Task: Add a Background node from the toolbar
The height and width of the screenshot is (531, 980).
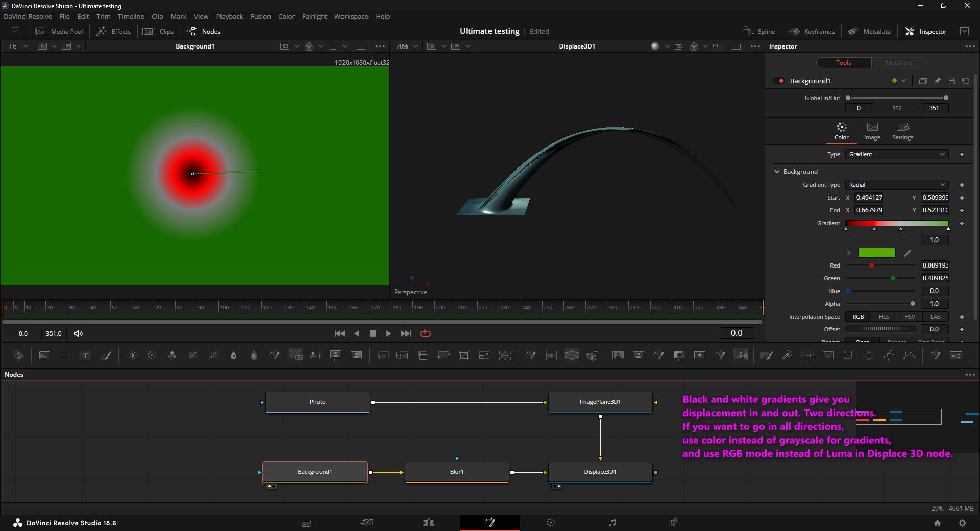Action: (44, 355)
